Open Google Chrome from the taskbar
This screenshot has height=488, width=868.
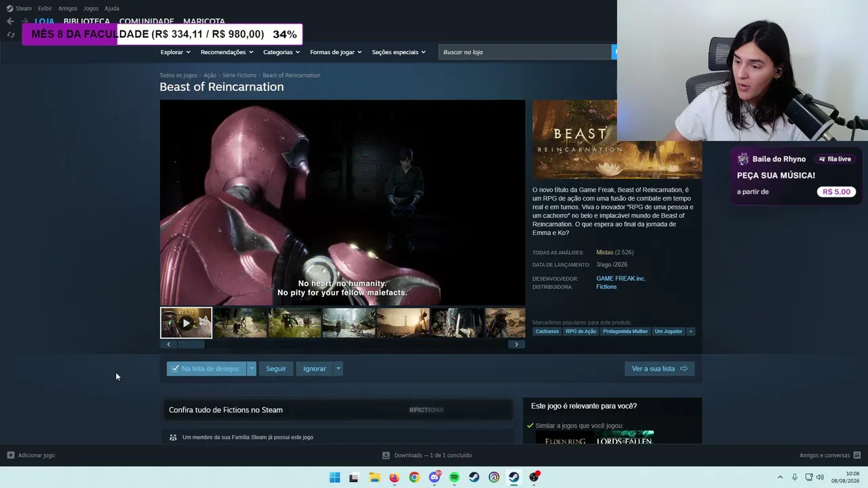click(x=414, y=477)
